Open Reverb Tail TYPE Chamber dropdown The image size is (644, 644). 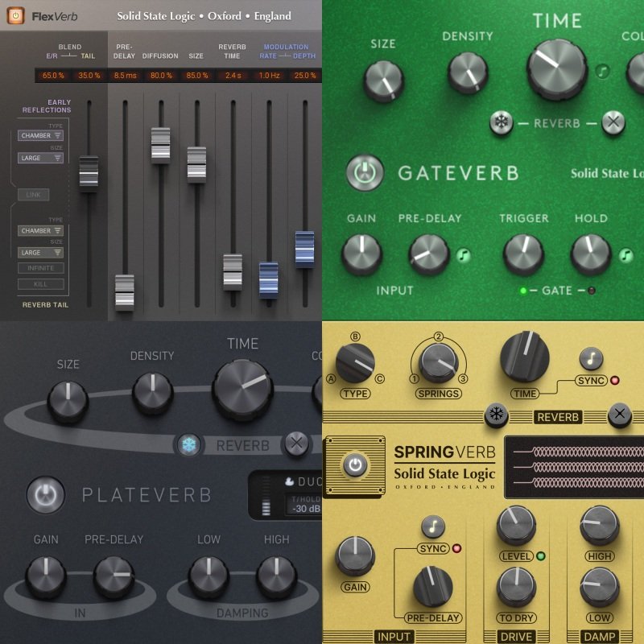[40, 230]
